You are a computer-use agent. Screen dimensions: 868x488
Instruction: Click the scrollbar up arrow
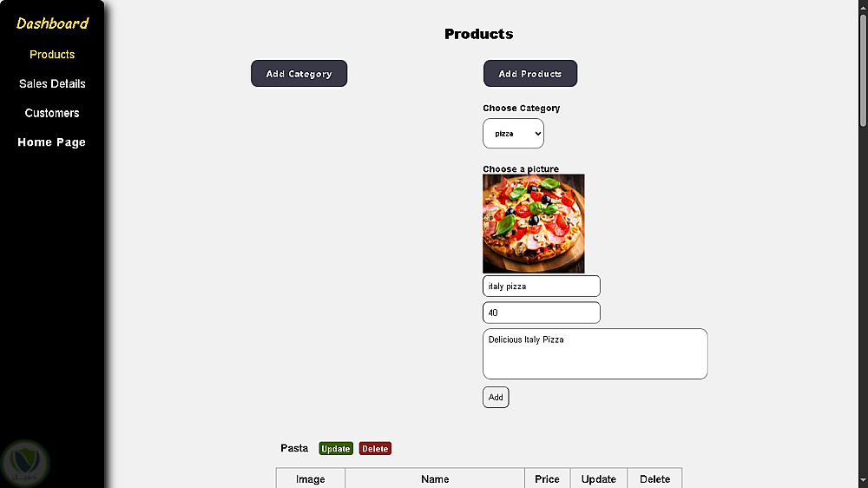point(863,5)
